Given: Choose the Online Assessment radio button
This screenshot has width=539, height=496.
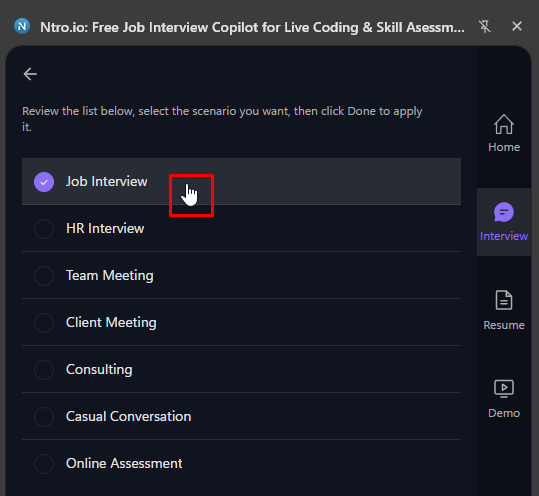Looking at the screenshot, I should pyautogui.click(x=44, y=464).
